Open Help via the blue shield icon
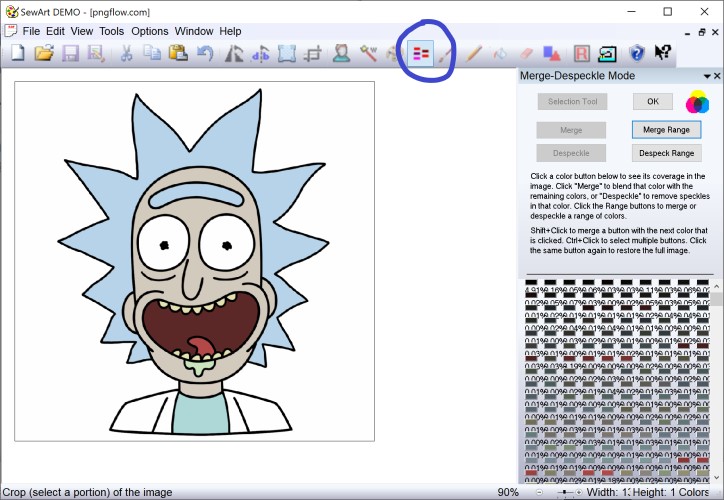 pyautogui.click(x=637, y=53)
